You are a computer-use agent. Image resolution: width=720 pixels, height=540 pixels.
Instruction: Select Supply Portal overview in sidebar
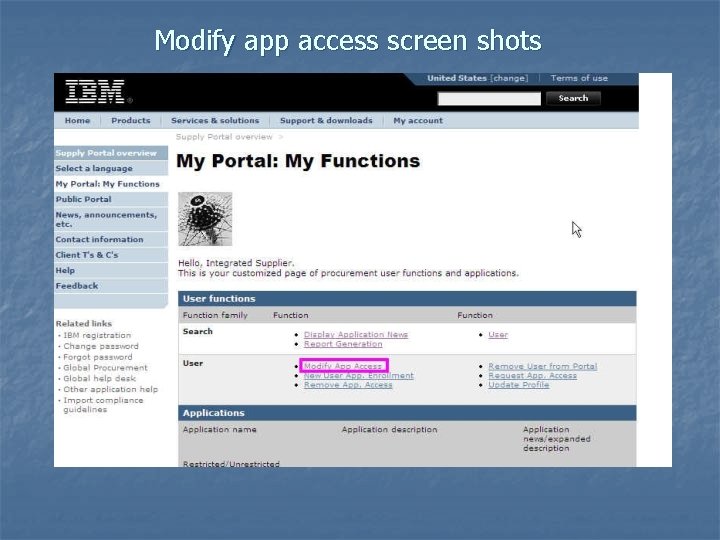pos(111,153)
